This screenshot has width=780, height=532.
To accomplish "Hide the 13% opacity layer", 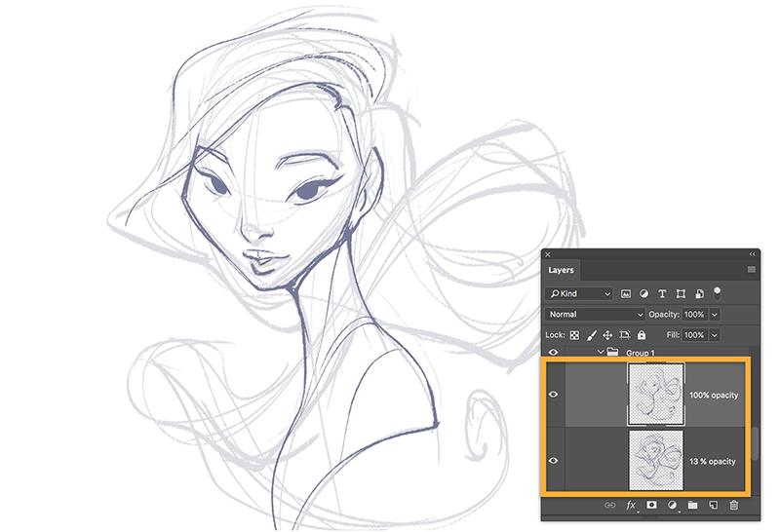I will point(554,460).
